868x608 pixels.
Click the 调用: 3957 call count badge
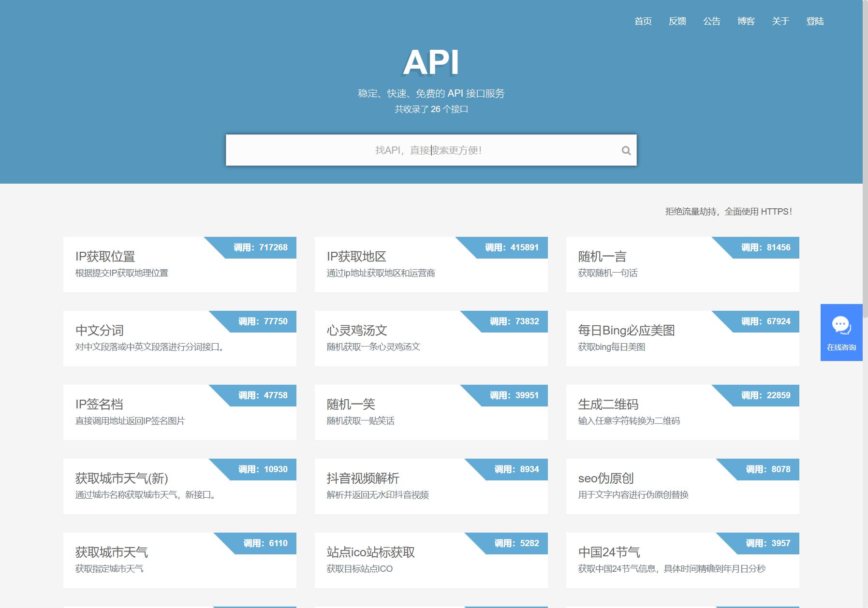(x=768, y=543)
